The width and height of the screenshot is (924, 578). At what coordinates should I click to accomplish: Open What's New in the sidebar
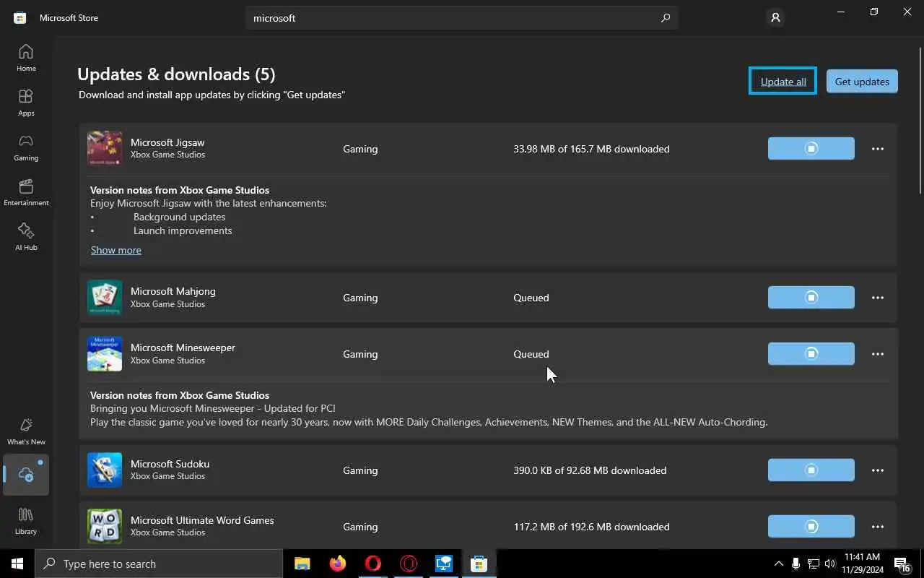26,431
